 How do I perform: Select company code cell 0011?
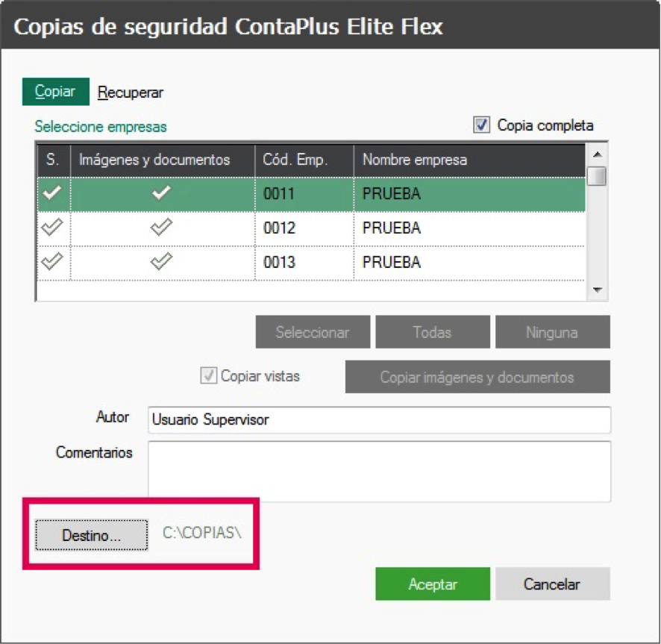[304, 194]
